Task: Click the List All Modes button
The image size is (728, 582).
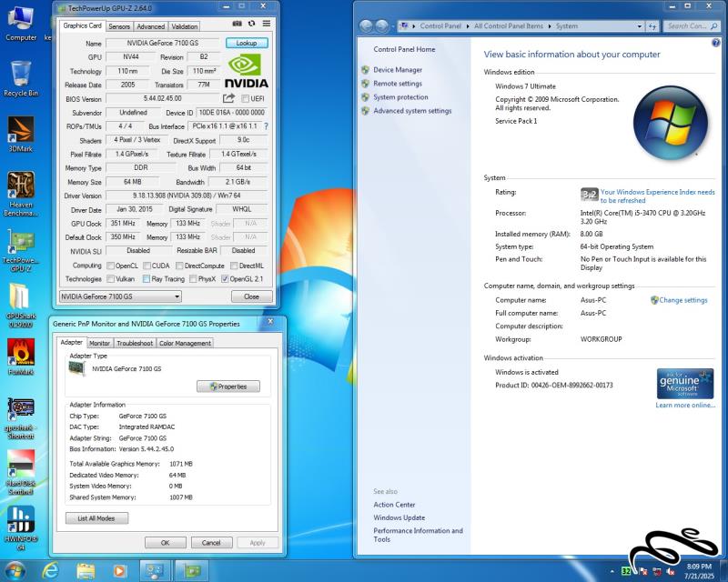Action: point(96,518)
